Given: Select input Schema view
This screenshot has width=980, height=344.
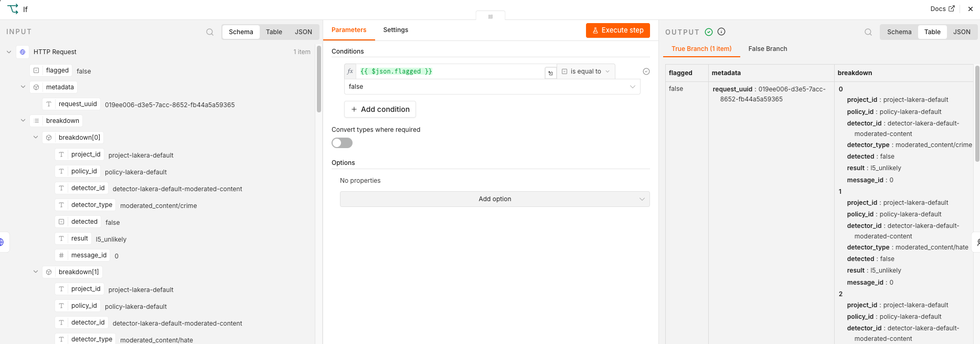Looking at the screenshot, I should click(x=241, y=32).
